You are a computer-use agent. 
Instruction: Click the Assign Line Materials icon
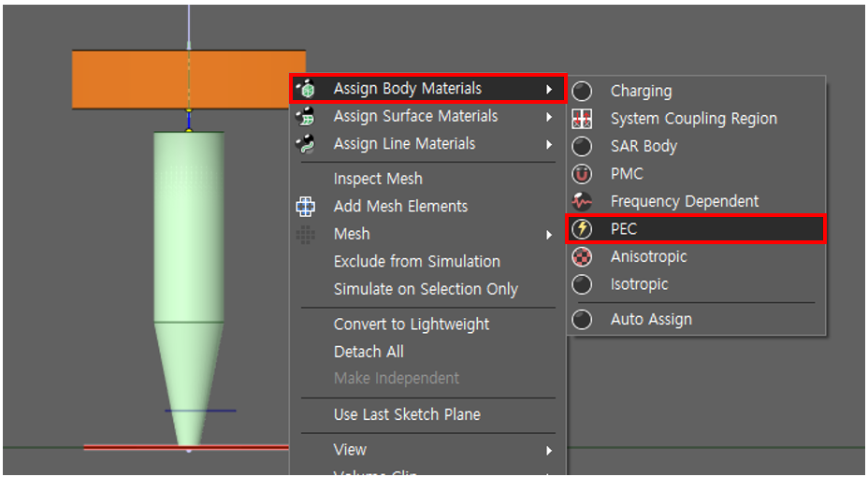pyautogui.click(x=305, y=144)
